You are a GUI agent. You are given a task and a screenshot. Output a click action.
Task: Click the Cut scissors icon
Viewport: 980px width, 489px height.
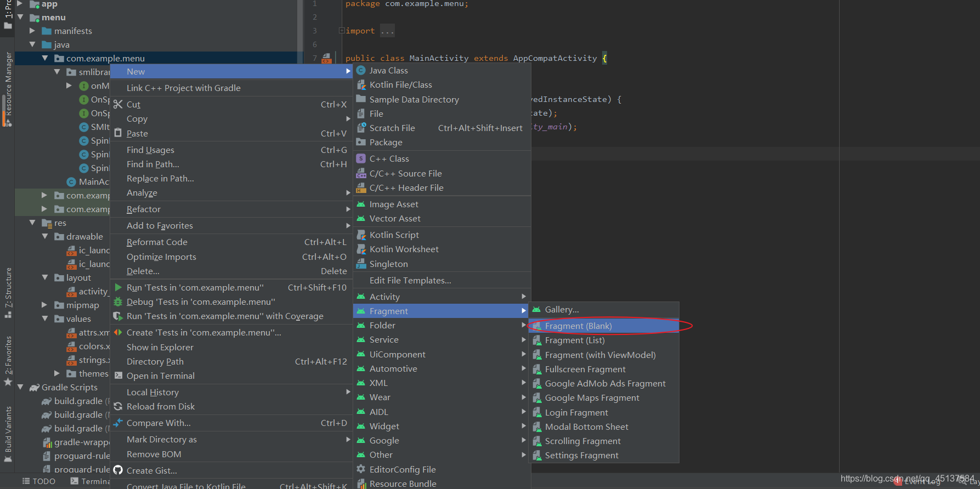118,104
